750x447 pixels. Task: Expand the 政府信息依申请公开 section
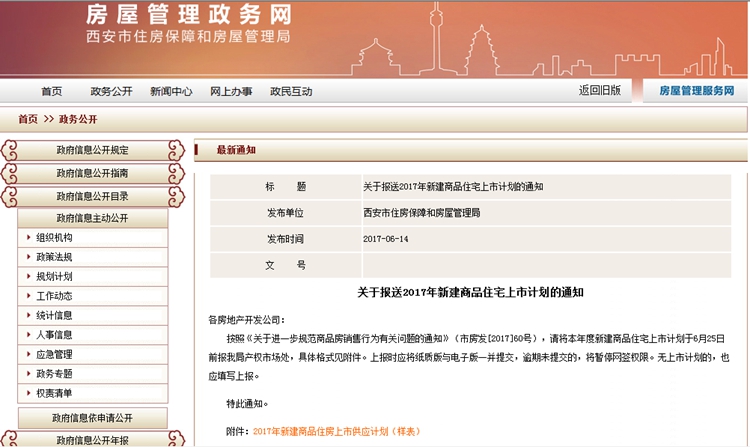click(x=92, y=418)
